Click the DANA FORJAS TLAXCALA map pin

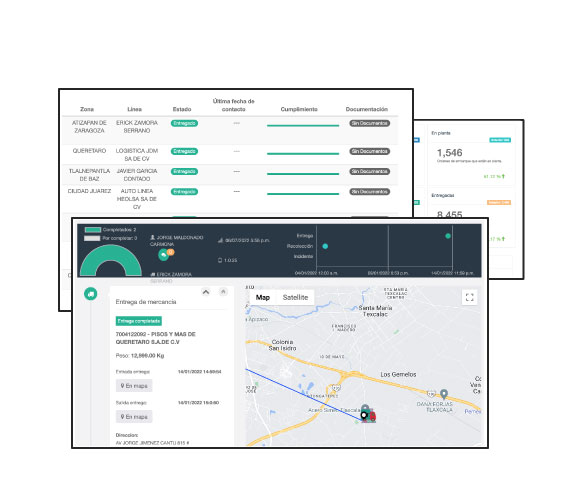point(444,394)
